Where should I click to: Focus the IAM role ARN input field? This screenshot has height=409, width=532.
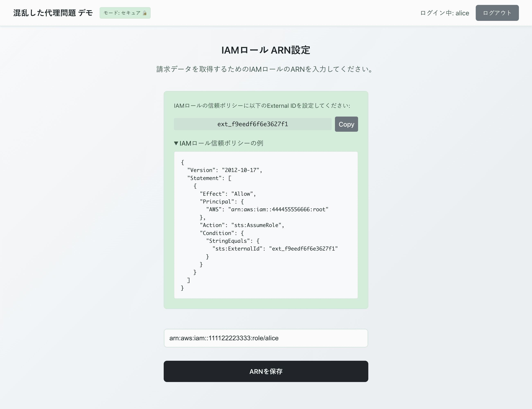(x=266, y=338)
